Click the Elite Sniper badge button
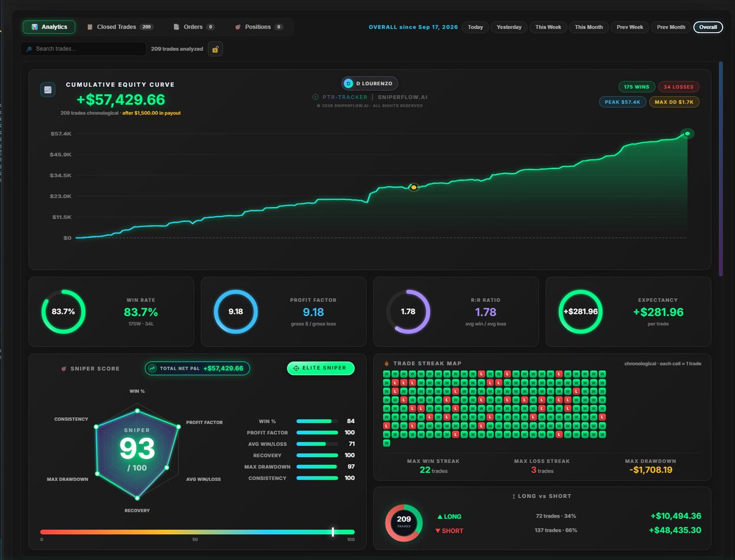735x560 pixels. click(320, 368)
